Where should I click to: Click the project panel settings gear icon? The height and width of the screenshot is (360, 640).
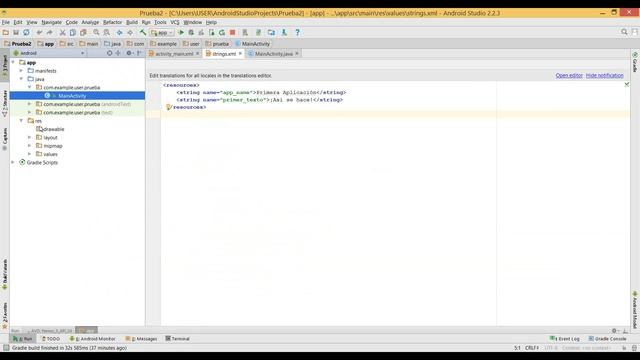129,53
